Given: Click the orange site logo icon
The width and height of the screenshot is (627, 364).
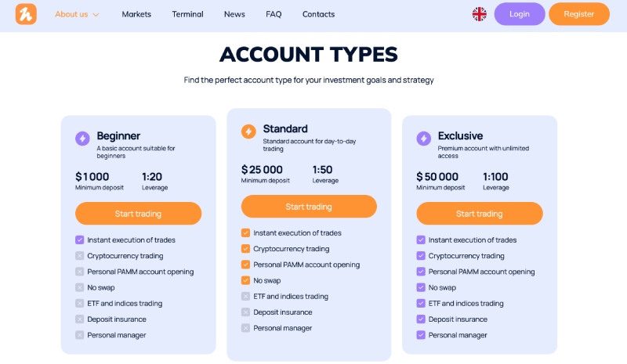Looking at the screenshot, I should pyautogui.click(x=26, y=14).
